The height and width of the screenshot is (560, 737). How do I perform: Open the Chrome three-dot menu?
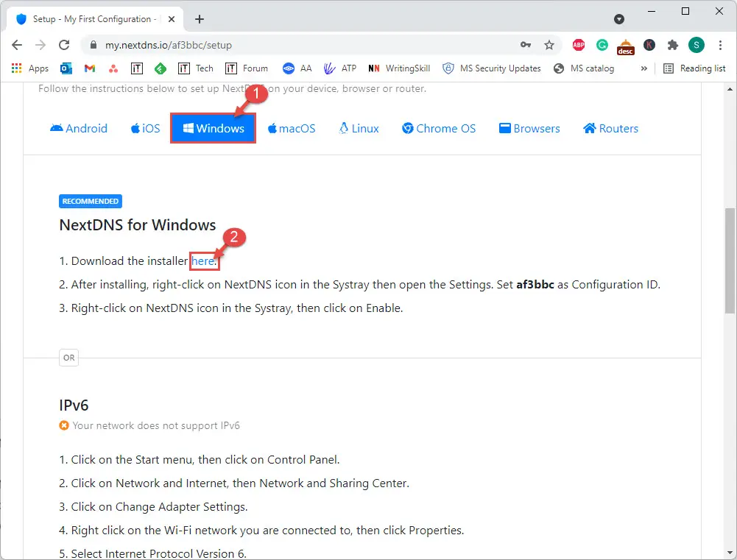pos(720,45)
